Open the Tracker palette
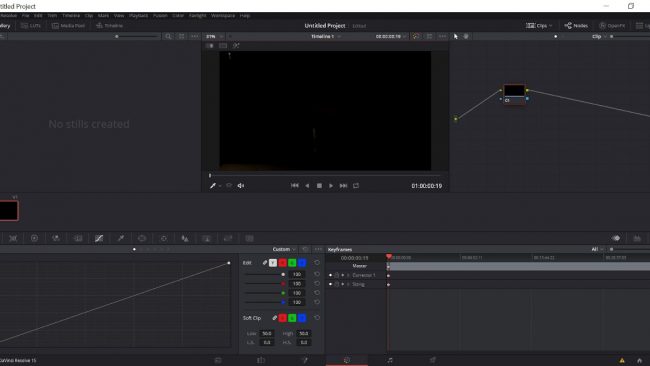The height and width of the screenshot is (366, 650). [x=164, y=238]
